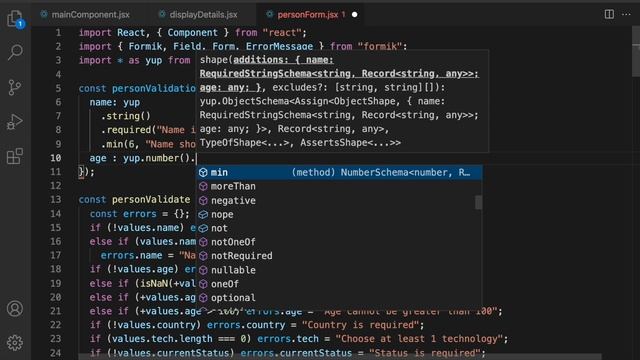640x360 pixels.
Task: Click "errors.name" on line 17
Action: tap(131, 256)
